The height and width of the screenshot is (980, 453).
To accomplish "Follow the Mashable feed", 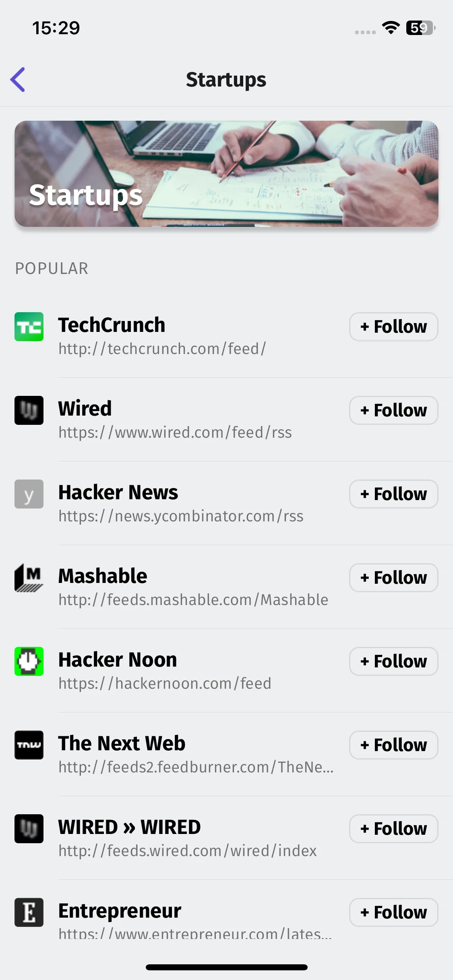I will point(394,578).
